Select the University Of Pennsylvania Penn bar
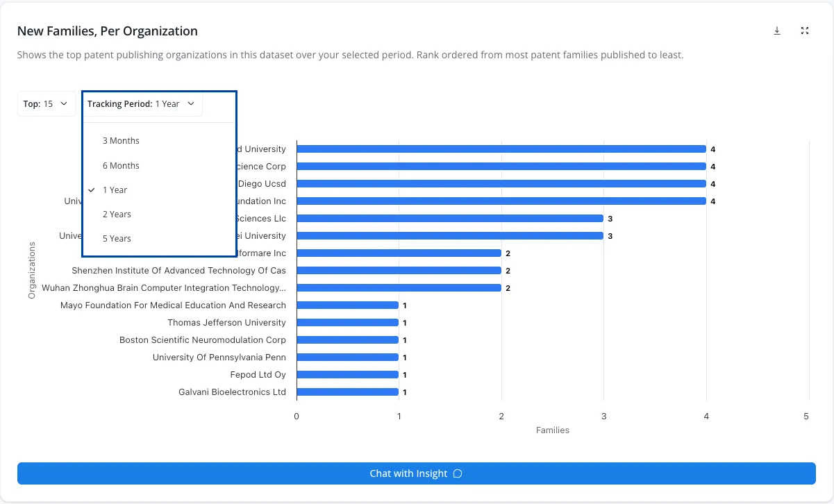The width and height of the screenshot is (834, 504). [x=347, y=358]
